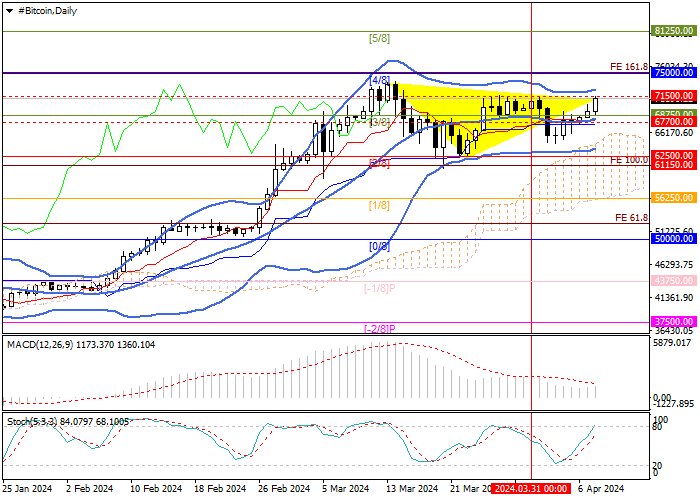Image resolution: width=700 pixels, height=500 pixels.
Task: Click the FE 161.8 Fibonacci label
Action: tap(629, 67)
